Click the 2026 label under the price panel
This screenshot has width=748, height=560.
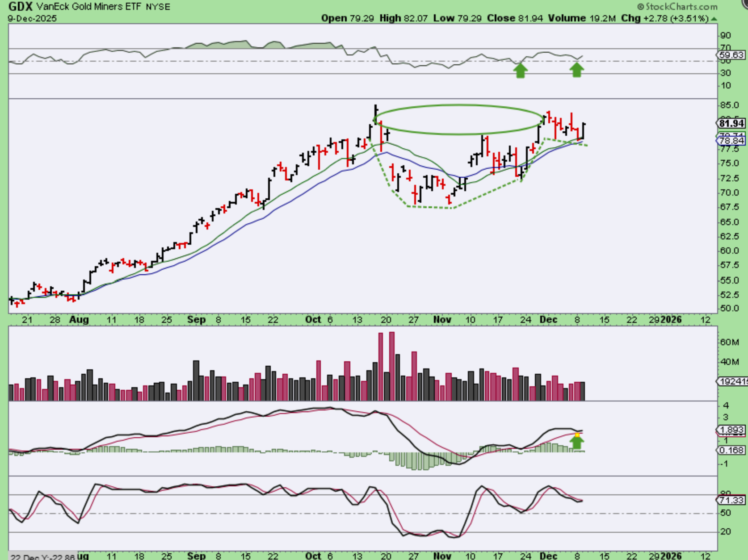click(x=671, y=320)
